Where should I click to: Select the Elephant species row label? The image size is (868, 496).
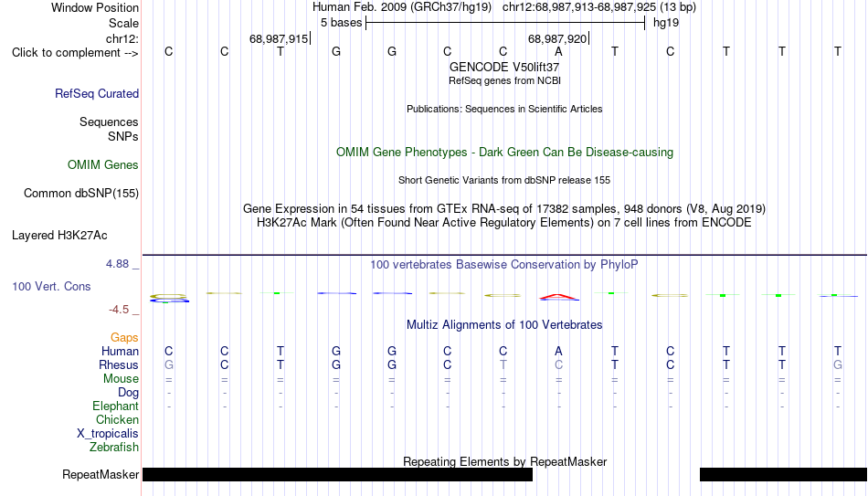coord(115,406)
